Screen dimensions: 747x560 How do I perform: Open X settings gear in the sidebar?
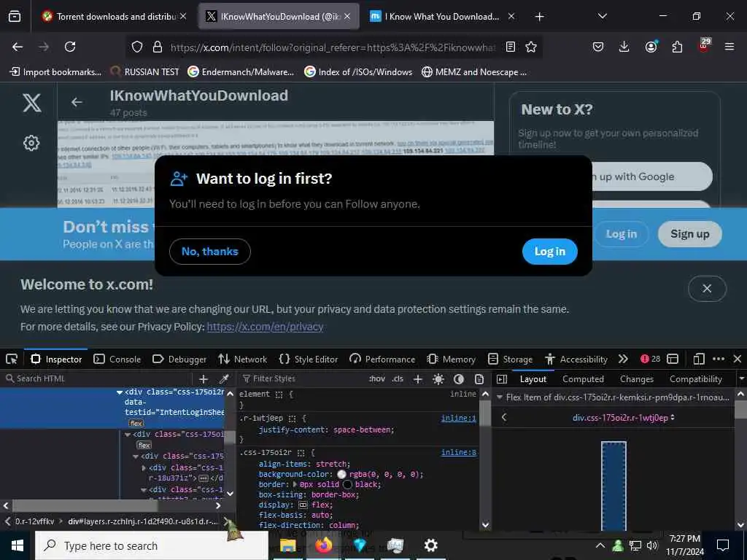point(31,143)
